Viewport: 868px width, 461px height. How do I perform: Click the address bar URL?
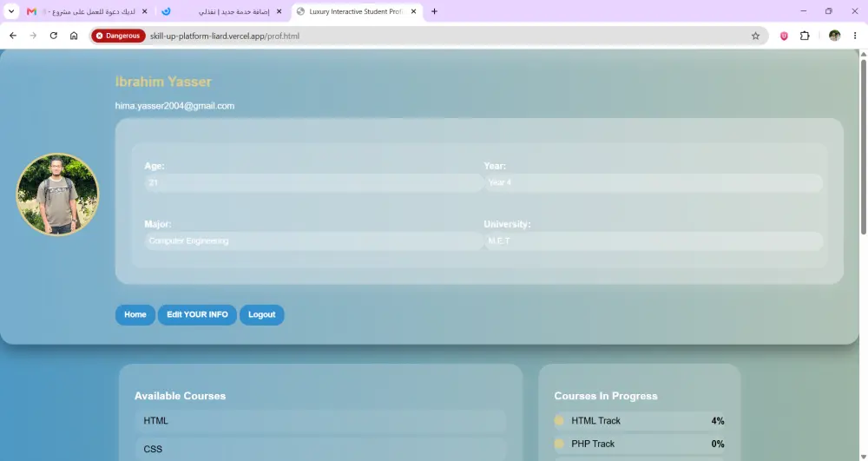pos(225,36)
